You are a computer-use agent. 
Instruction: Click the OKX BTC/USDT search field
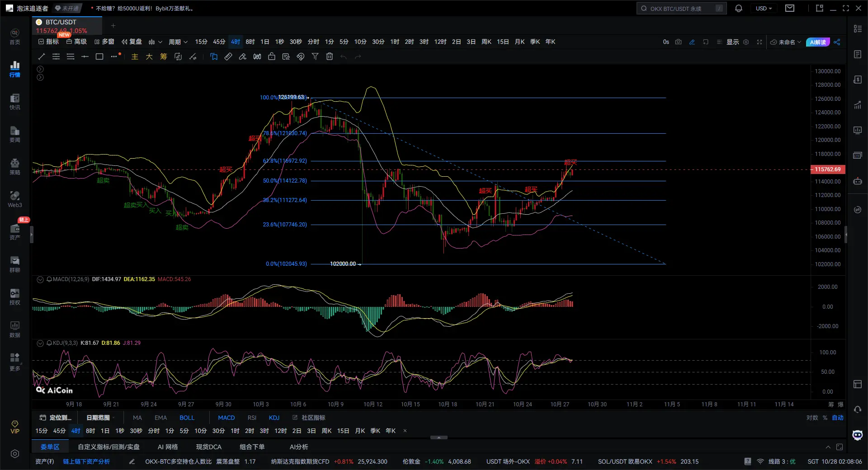pyautogui.click(x=681, y=9)
